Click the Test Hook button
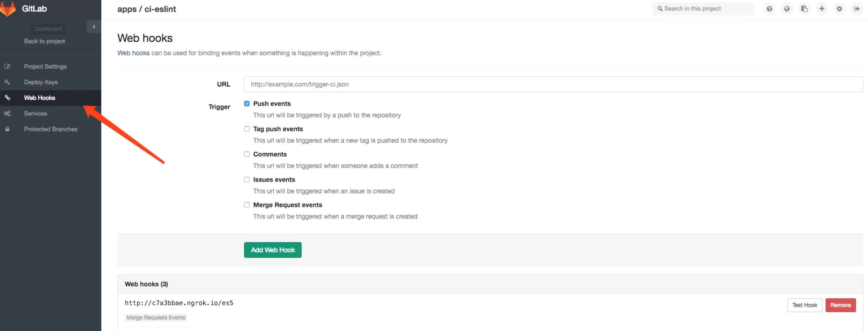Image resolution: width=868 pixels, height=331 pixels. point(804,305)
